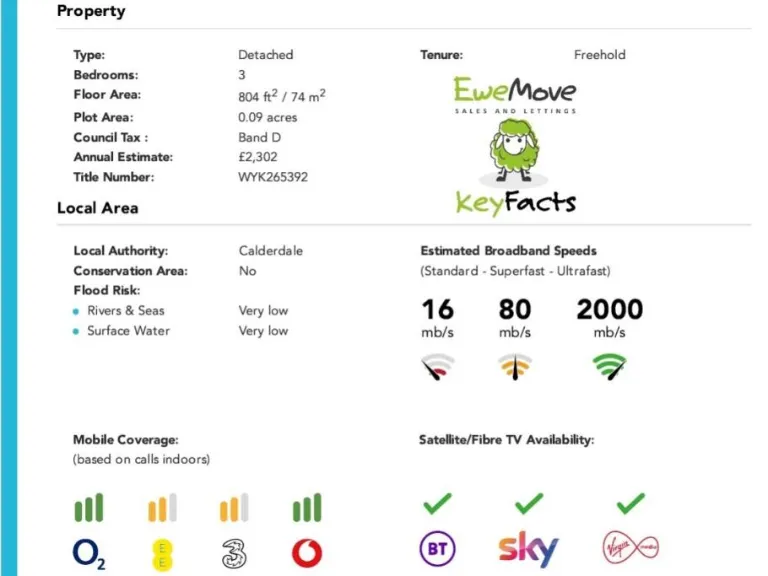This screenshot has width=768, height=576.
Task: Click the red standard speed gauge icon
Action: (438, 369)
